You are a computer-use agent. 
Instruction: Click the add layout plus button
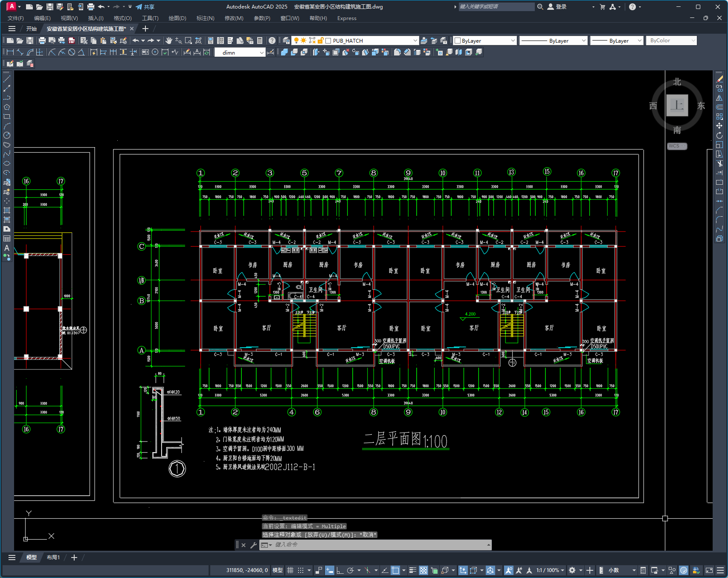click(x=74, y=558)
